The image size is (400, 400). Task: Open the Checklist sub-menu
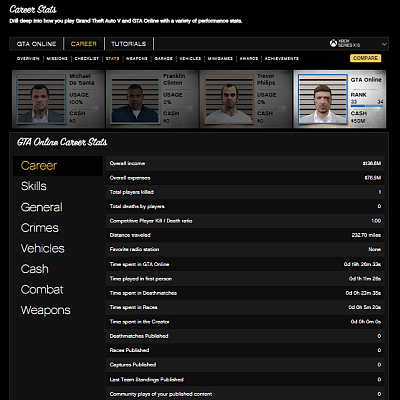(87, 58)
